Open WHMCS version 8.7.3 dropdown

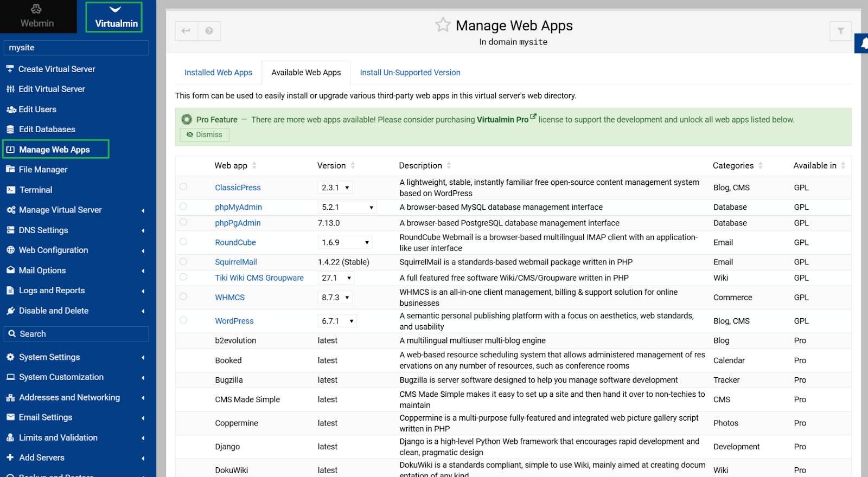pyautogui.click(x=335, y=298)
